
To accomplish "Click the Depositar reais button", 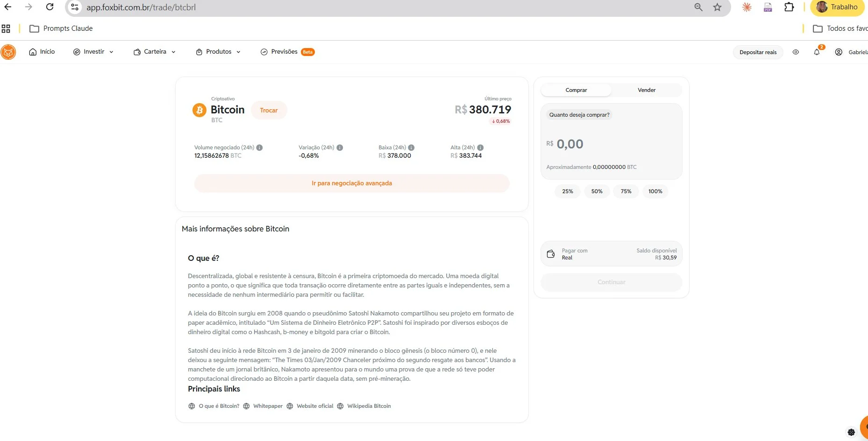I will coord(758,52).
